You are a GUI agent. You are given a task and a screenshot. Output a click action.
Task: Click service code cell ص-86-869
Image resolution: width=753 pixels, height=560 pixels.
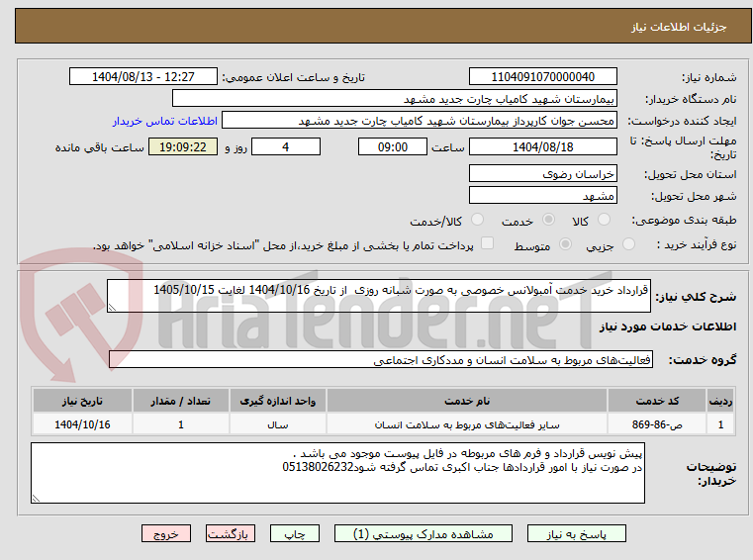click(657, 424)
